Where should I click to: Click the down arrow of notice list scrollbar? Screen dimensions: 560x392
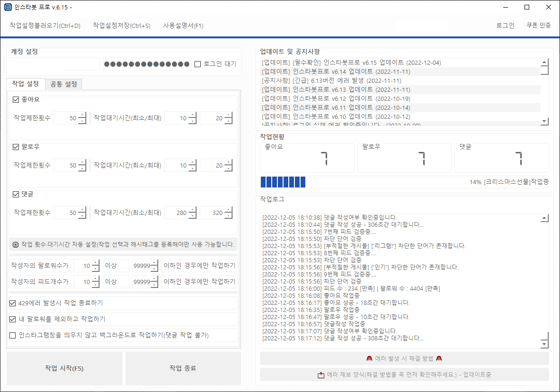544,121
